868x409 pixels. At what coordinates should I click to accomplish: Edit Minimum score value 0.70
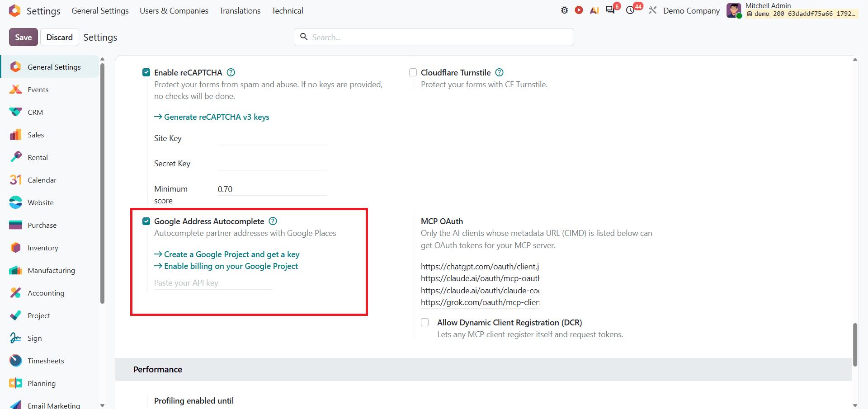pos(272,189)
